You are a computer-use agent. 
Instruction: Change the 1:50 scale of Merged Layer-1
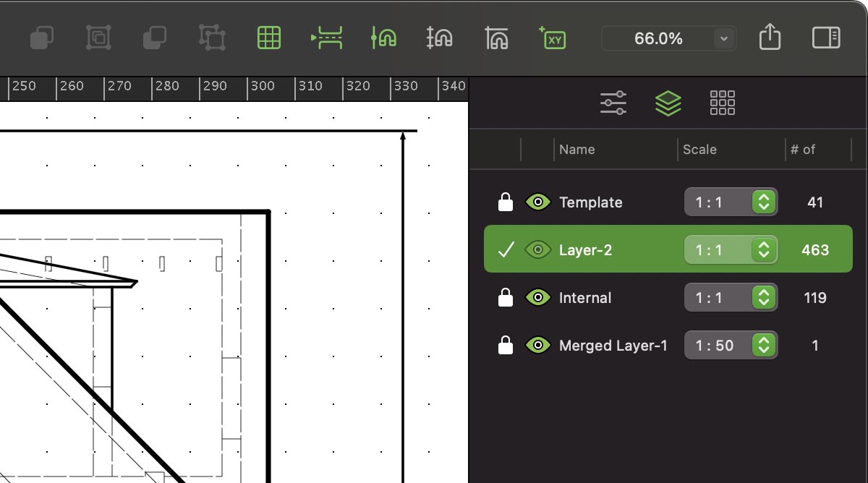click(x=763, y=346)
